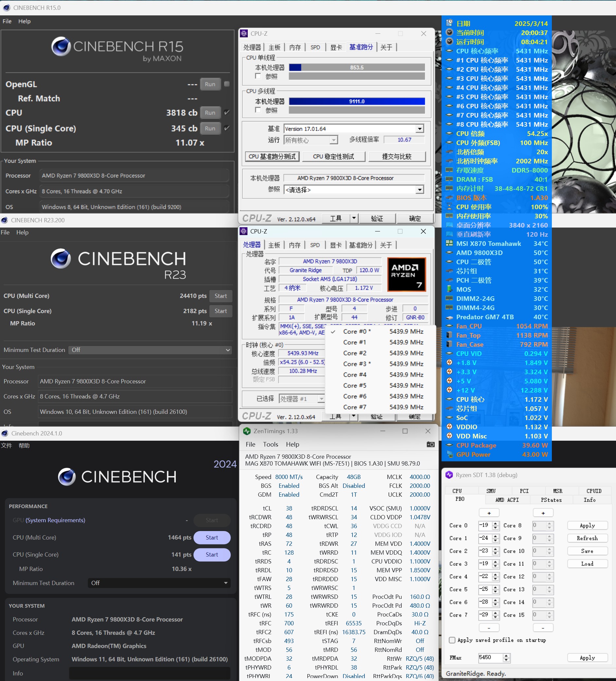Check the 参照 box under CPU 单线程
The width and height of the screenshot is (616, 681).
258,76
